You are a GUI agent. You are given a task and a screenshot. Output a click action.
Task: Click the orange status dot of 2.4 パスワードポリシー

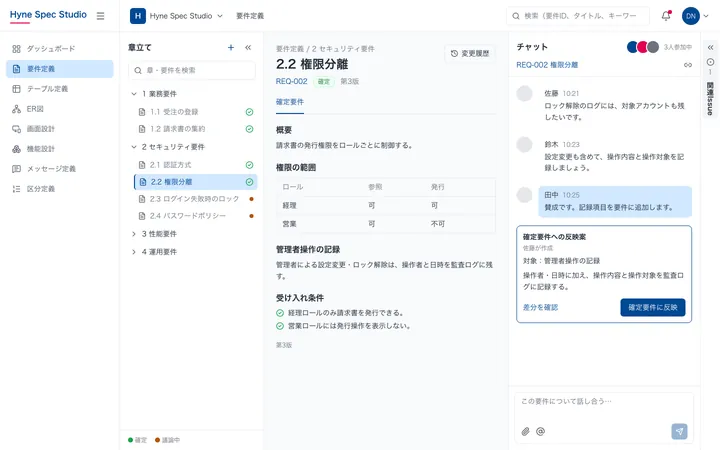[x=251, y=216]
